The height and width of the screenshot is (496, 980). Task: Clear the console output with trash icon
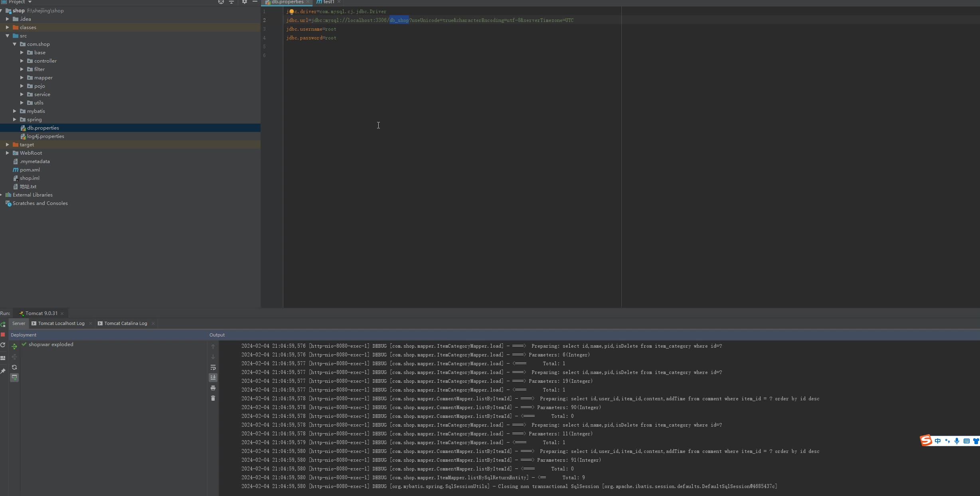coord(213,398)
